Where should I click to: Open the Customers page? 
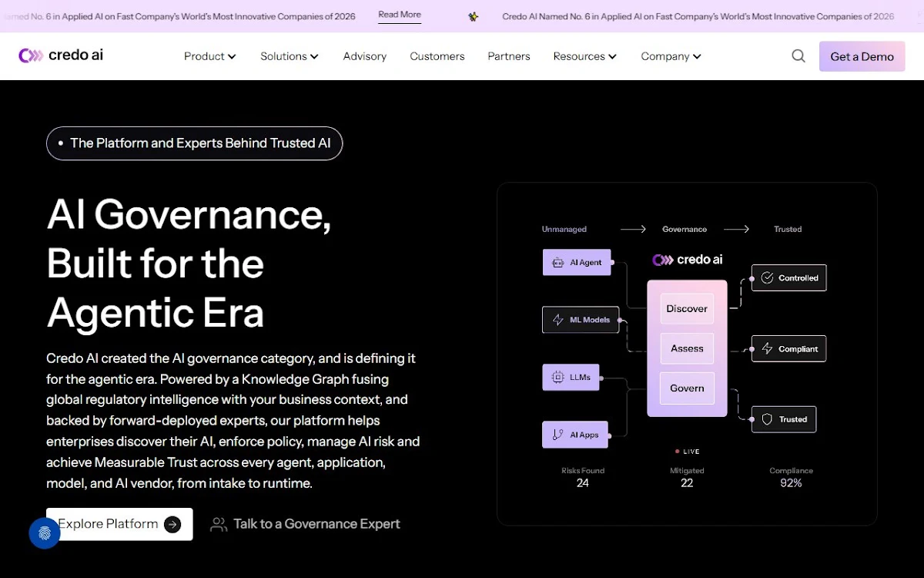[x=437, y=56]
